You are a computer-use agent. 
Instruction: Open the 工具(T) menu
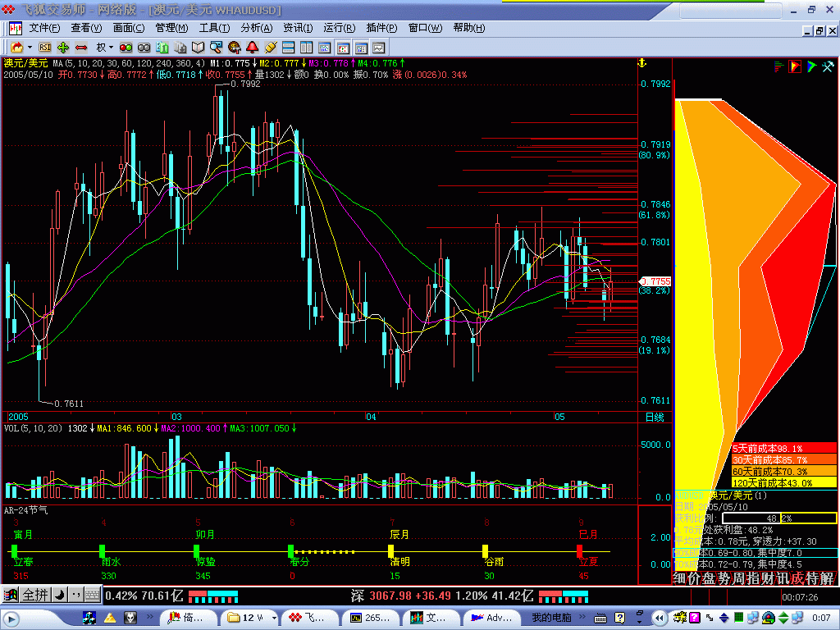214,28
